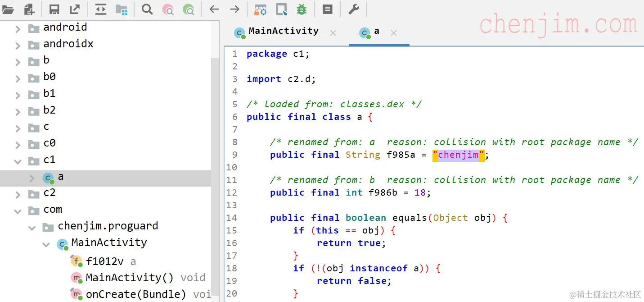Select the b0 package folder
The width and height of the screenshot is (644, 302).
(x=42, y=77)
